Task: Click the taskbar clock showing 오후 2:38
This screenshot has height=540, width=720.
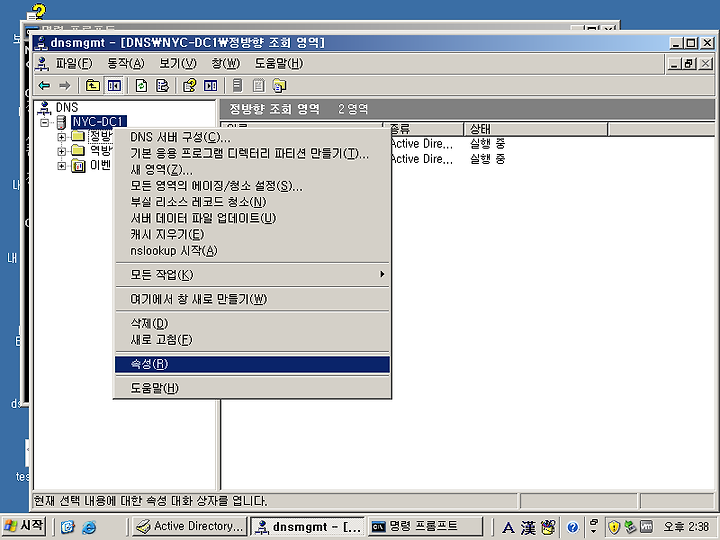Action: click(x=686, y=526)
